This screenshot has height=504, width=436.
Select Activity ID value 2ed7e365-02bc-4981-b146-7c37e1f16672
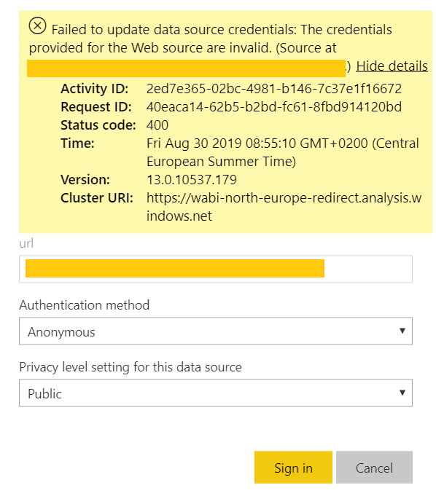(274, 89)
